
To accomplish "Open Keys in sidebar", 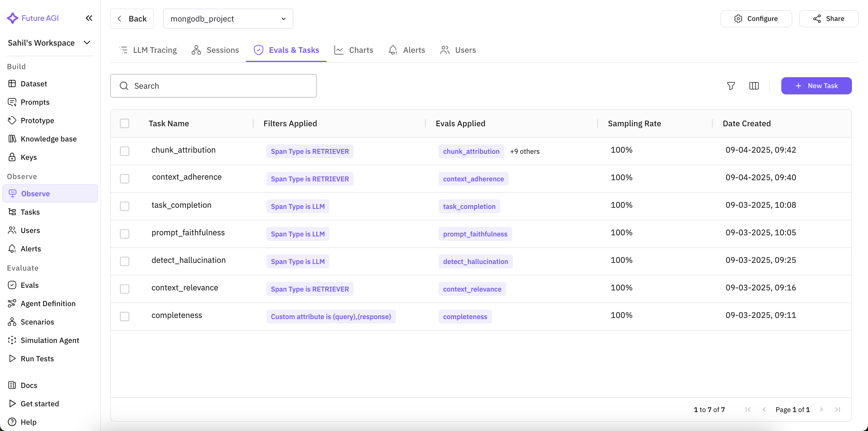I will coord(29,157).
